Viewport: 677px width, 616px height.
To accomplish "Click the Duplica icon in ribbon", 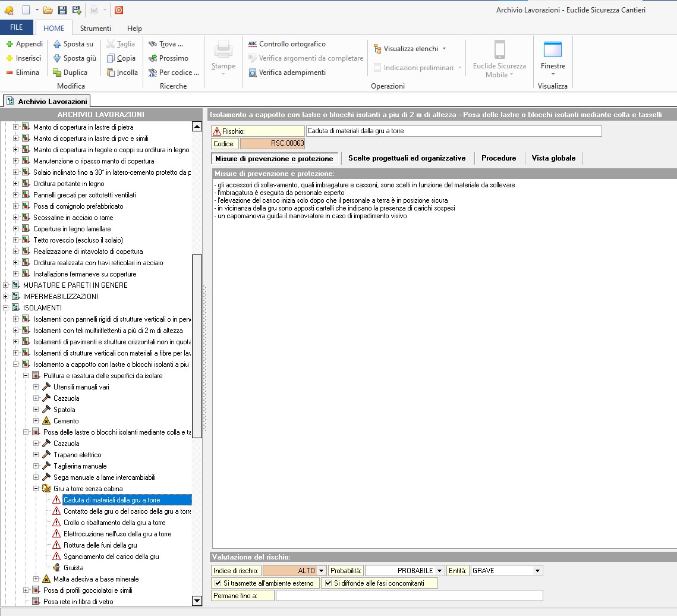I will (57, 73).
